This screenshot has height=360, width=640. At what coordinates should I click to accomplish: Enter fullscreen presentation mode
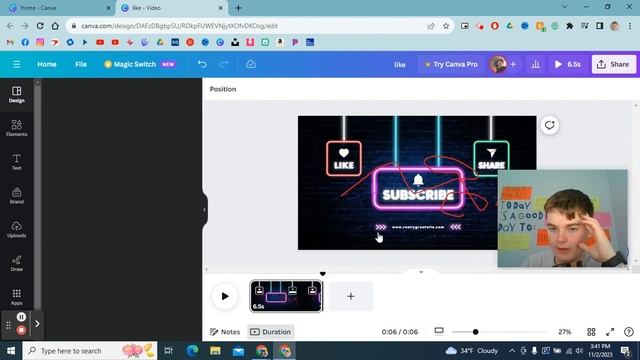point(610,332)
